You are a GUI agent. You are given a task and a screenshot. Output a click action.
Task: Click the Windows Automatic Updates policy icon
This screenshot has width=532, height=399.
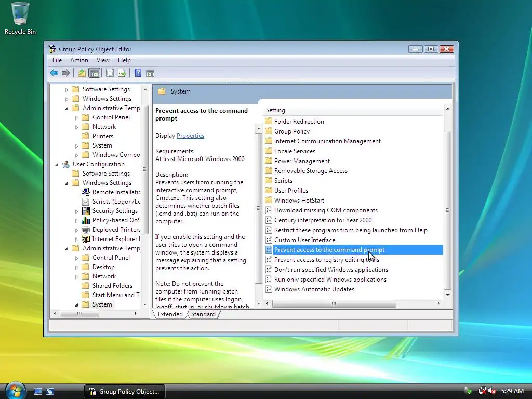point(269,289)
